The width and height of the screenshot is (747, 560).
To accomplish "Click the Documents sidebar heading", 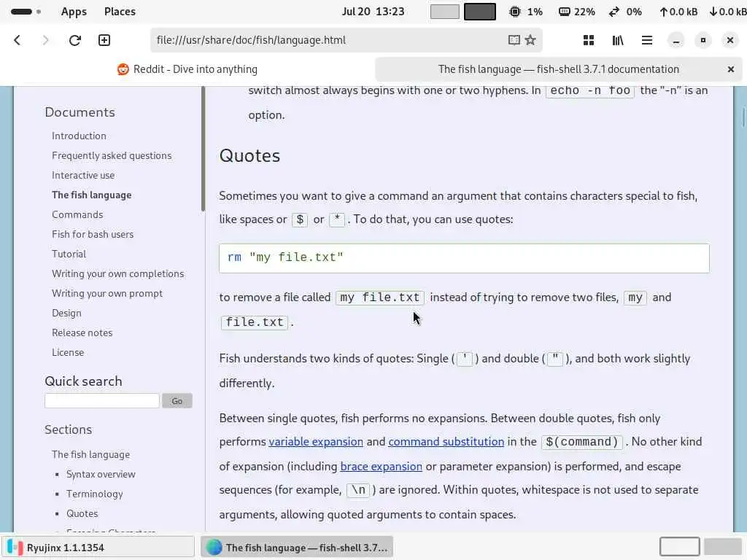I will tap(80, 112).
